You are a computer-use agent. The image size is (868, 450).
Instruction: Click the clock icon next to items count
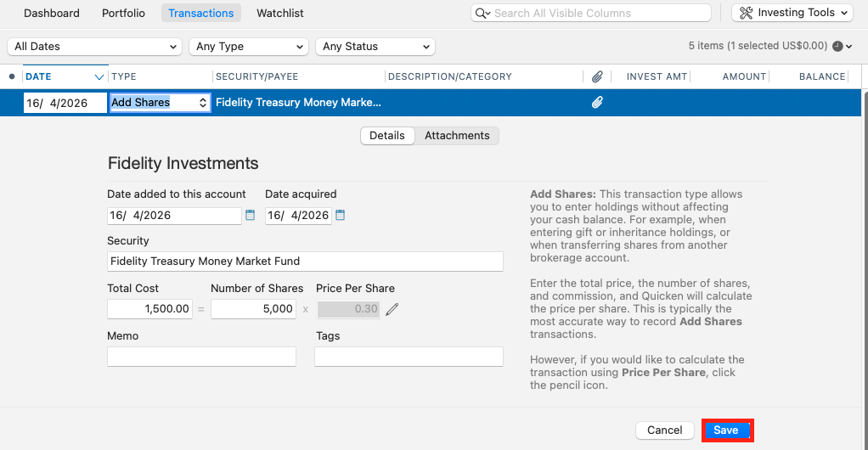pos(837,46)
